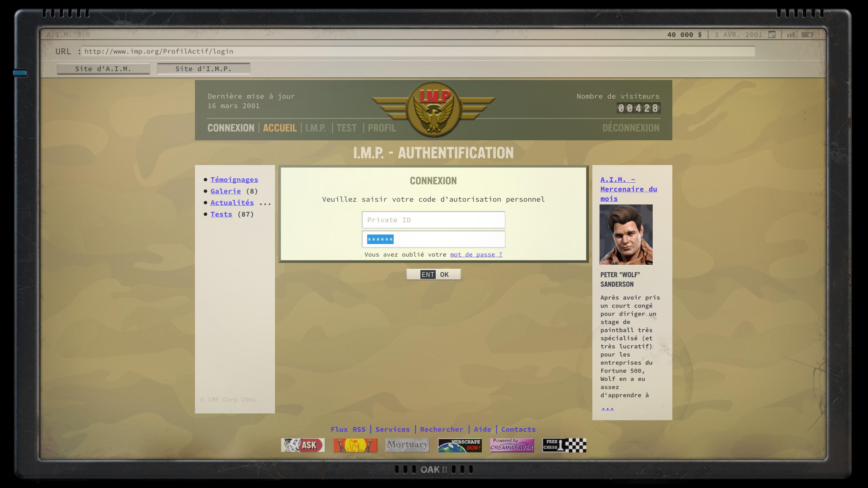Click the Powered by Creamweaver badge
The height and width of the screenshot is (488, 868).
(512, 445)
